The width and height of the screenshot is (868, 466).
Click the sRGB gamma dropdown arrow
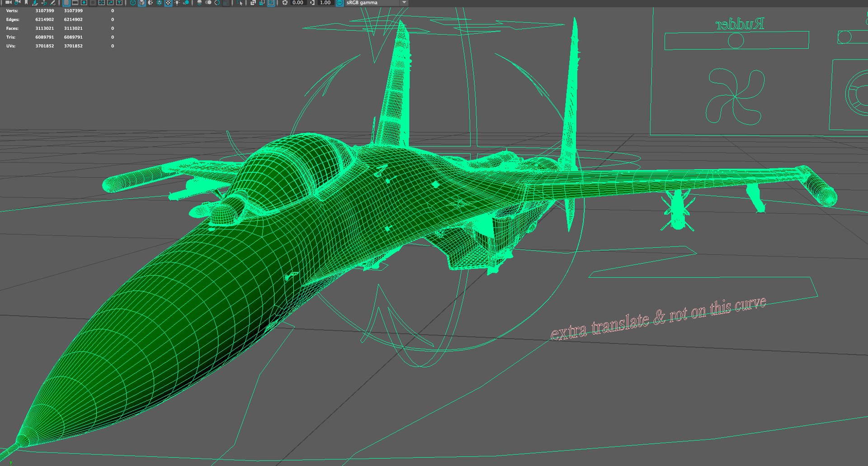pos(404,3)
